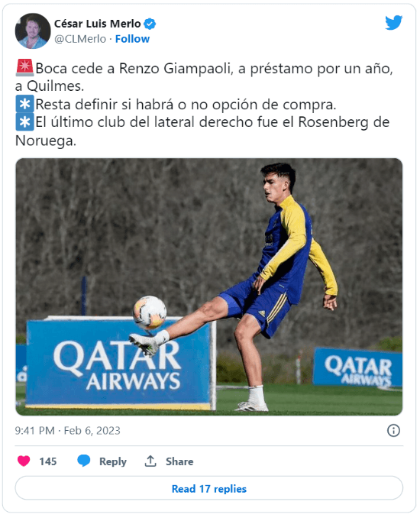Open the tweet info circle icon
Viewport: 420px width, 521px height.
(x=393, y=431)
